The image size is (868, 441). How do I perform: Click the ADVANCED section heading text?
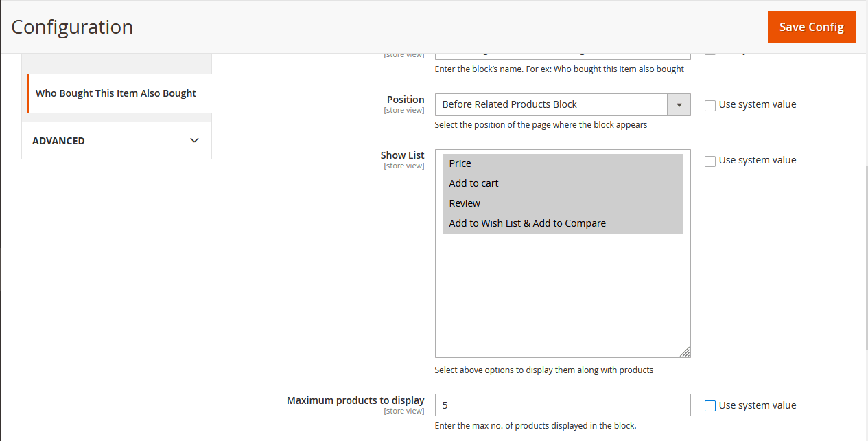(x=58, y=141)
